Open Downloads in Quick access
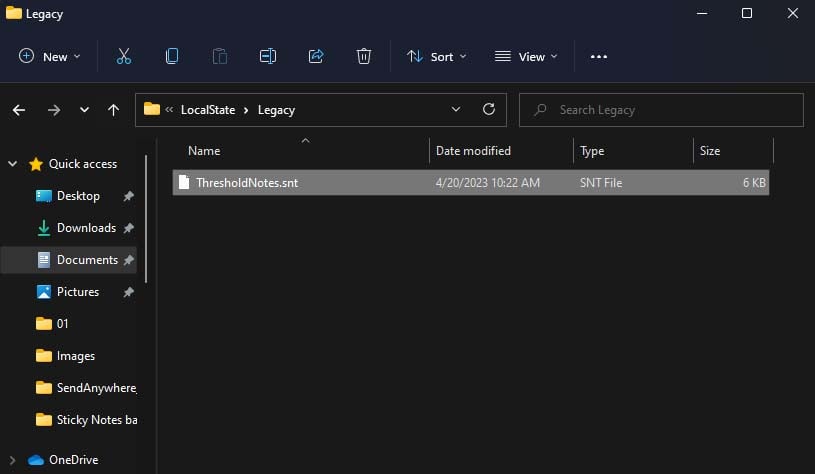 86,228
